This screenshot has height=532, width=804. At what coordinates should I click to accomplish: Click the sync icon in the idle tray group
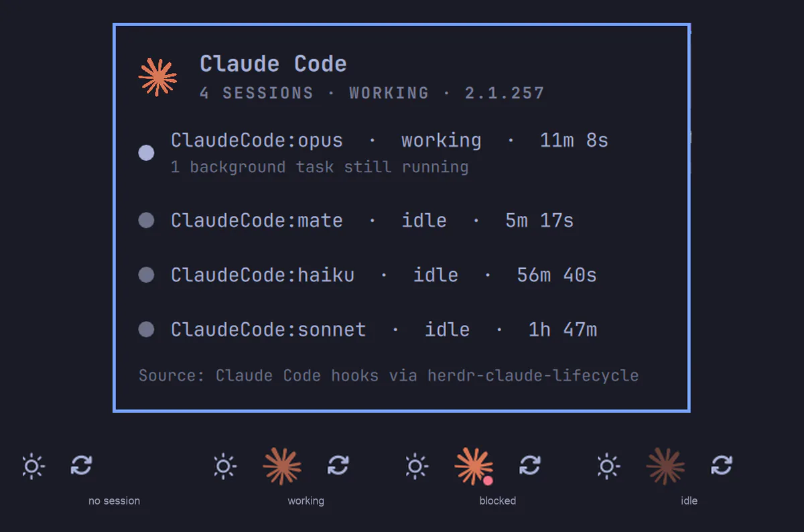722,465
